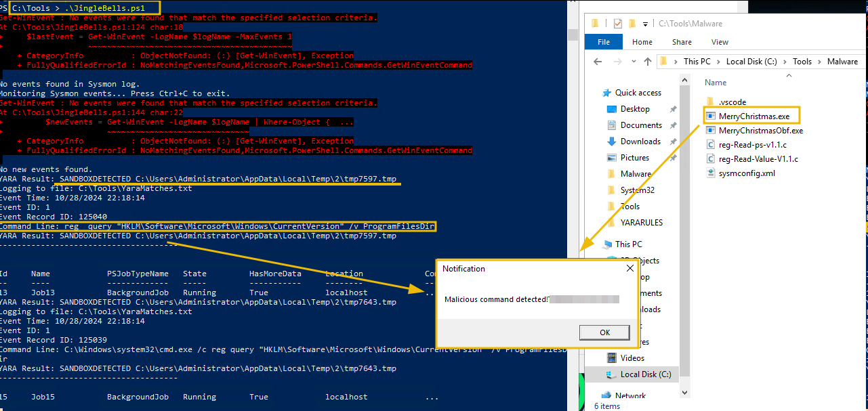Screen dimensions: 868x411
Task: Click the reg query Command Line text
Action: [217, 226]
